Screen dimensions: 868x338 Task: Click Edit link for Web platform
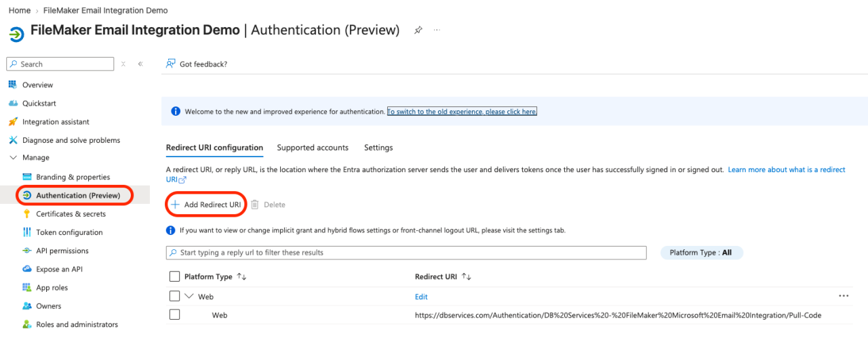coord(421,297)
